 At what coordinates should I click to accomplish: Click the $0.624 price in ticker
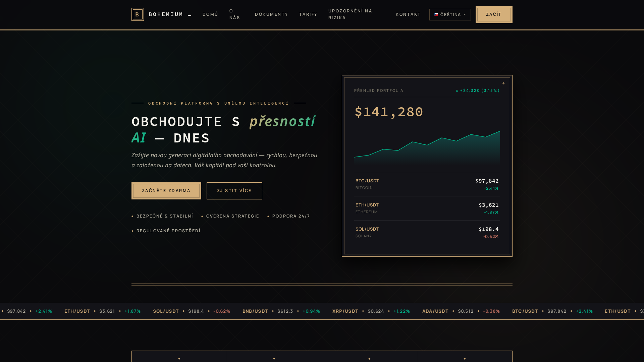point(376,311)
